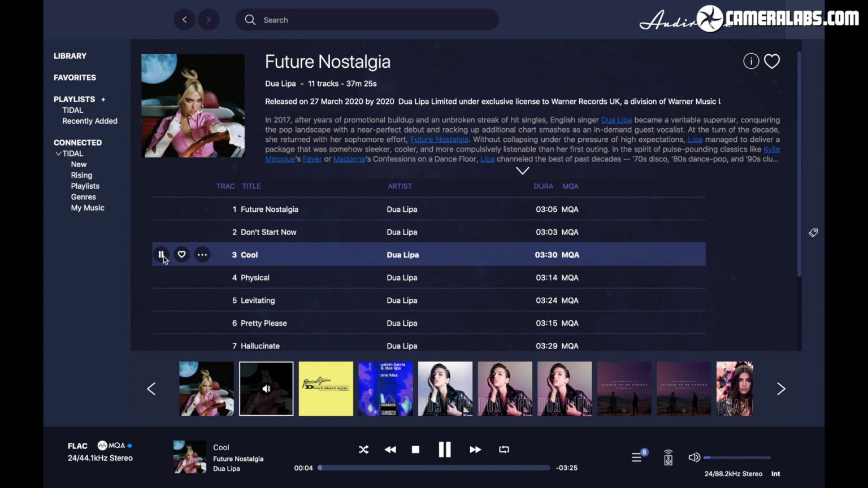Open the Favorites section

[x=75, y=77]
